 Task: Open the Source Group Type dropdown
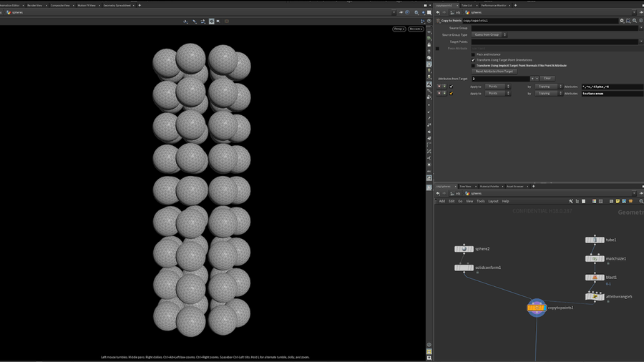click(489, 35)
